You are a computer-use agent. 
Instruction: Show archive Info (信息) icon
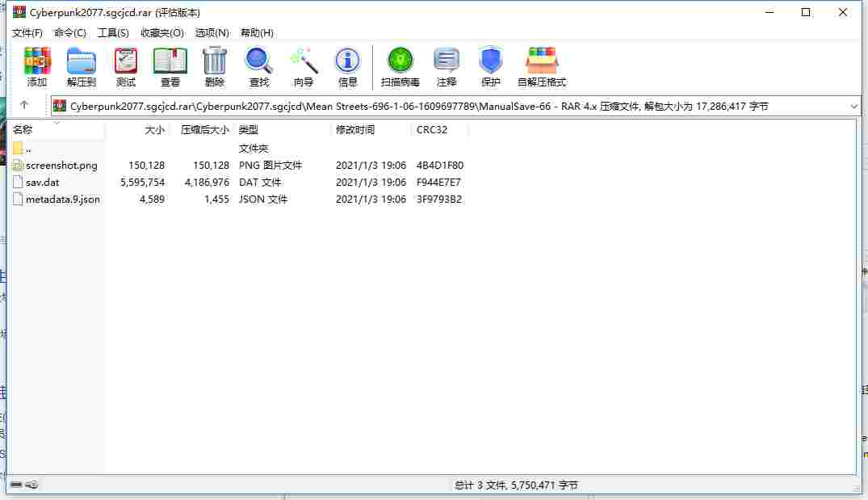click(348, 61)
